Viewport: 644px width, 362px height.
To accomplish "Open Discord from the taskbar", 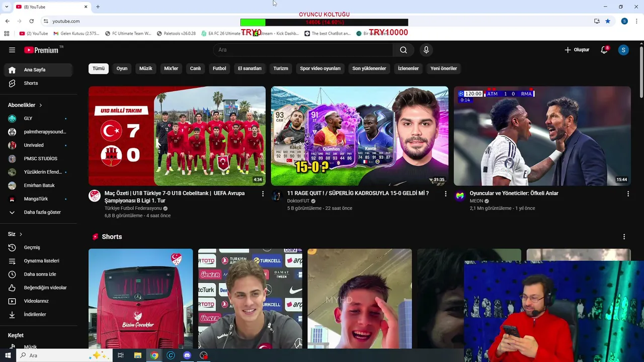I will [x=187, y=355].
